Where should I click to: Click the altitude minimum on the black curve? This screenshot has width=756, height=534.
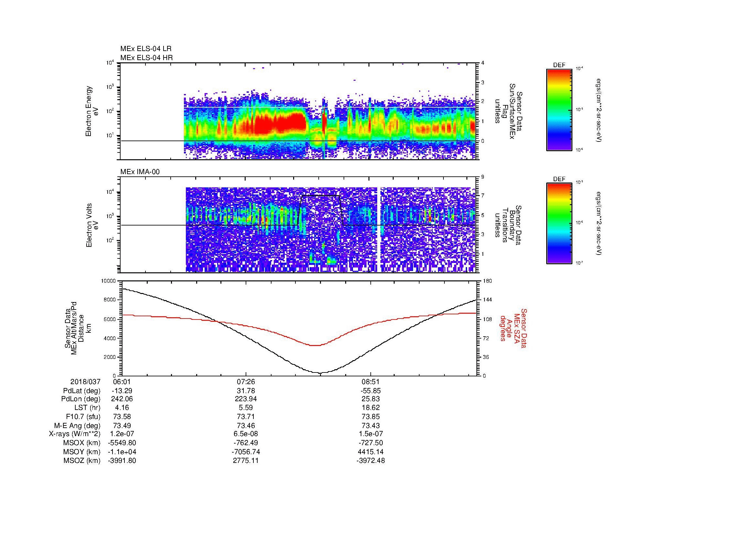click(321, 373)
